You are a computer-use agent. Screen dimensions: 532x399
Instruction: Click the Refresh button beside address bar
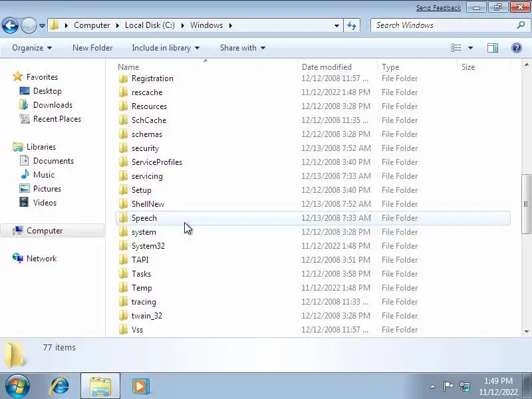(352, 25)
